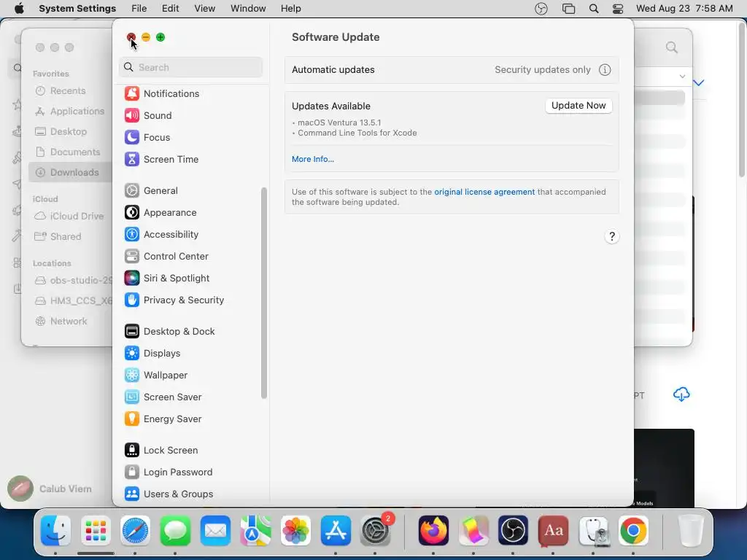
Task: Open the Accessibility icon
Action: (x=132, y=234)
